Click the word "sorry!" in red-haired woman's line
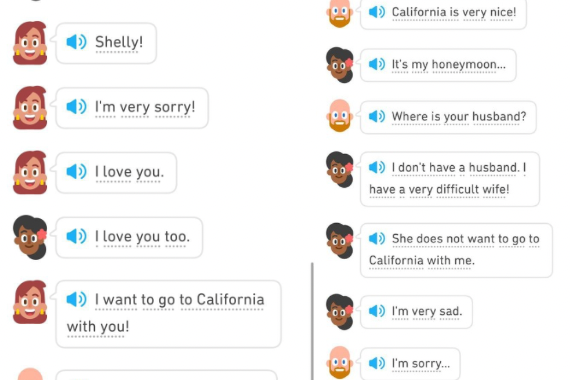Viewport: 570px width, 380px height. tap(174, 107)
